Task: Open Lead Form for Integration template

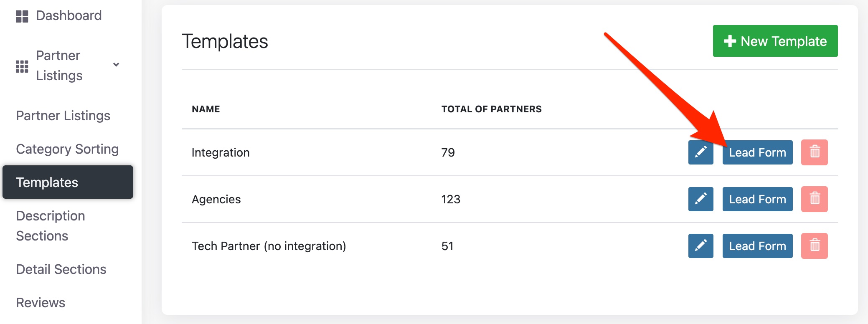Action: (757, 152)
